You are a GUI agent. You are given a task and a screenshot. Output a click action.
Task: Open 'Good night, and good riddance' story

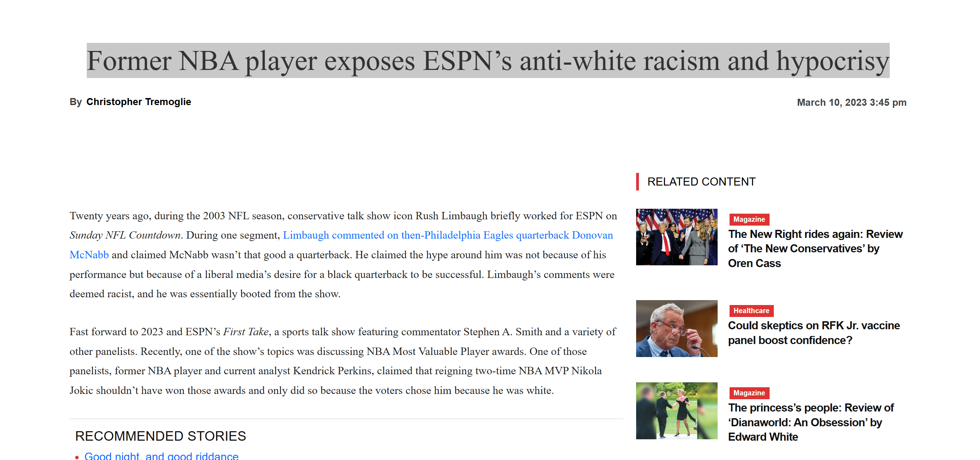(161, 455)
